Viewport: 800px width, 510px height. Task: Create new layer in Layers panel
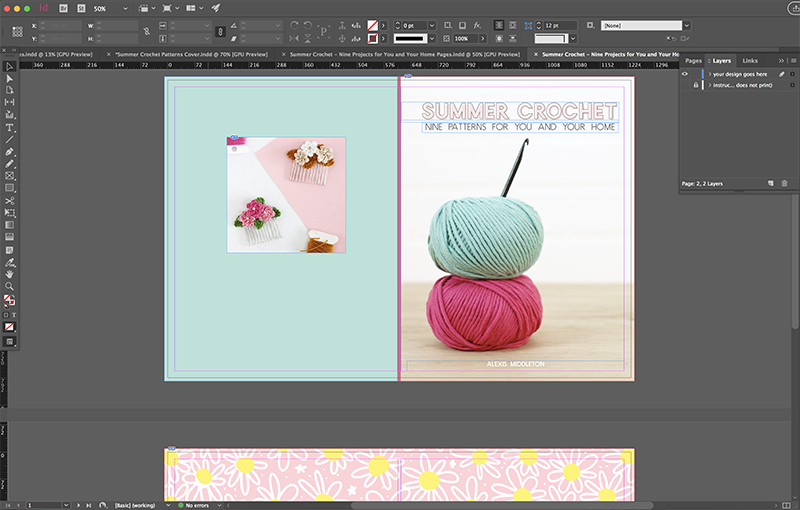[x=770, y=184]
